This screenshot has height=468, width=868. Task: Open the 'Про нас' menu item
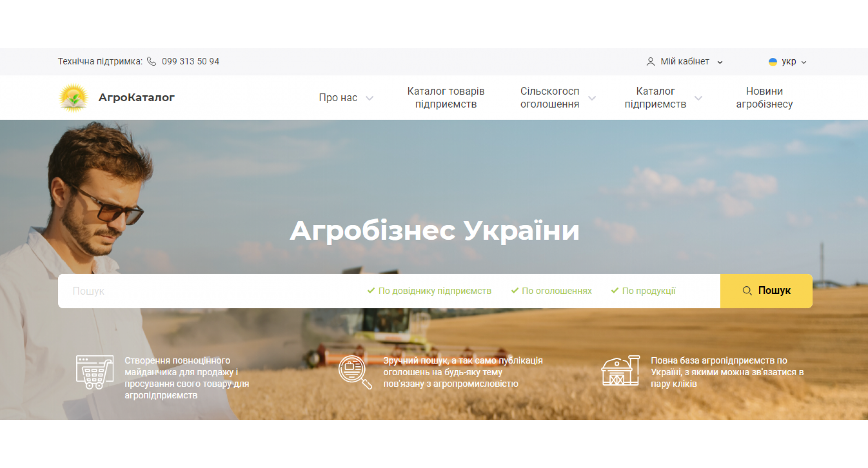pos(338,98)
